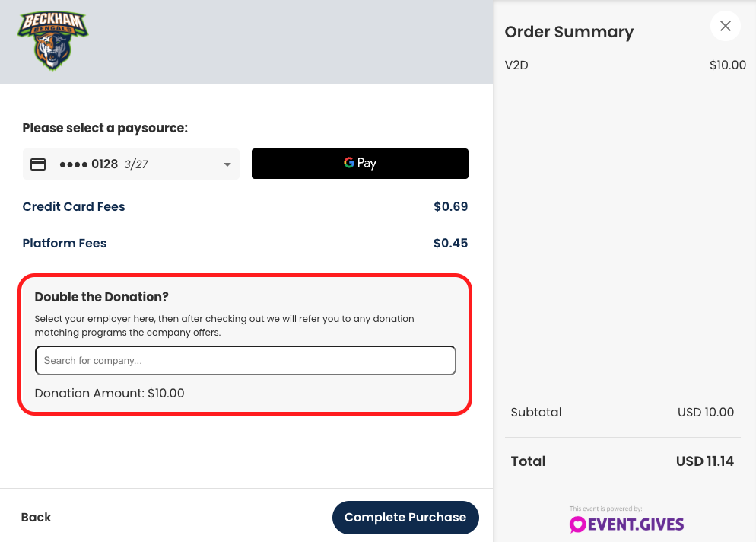Viewport: 756px width, 542px height.
Task: Go Back to previous step
Action: click(37, 518)
